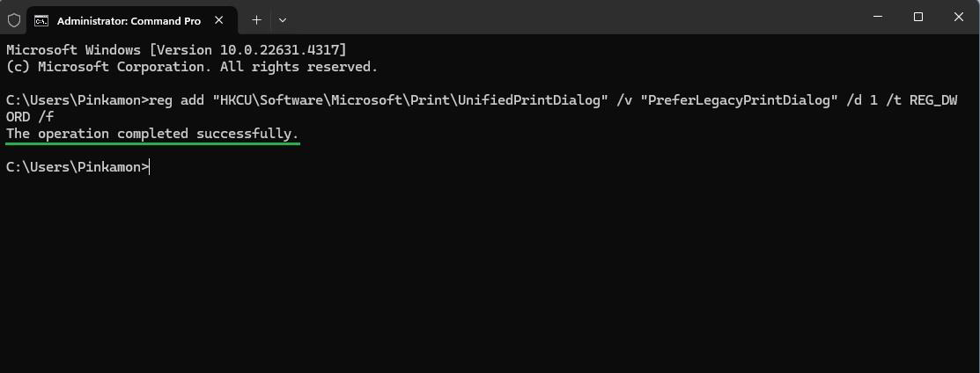Click the Microsoft Windows version line
The image size is (980, 373).
pyautogui.click(x=176, y=49)
